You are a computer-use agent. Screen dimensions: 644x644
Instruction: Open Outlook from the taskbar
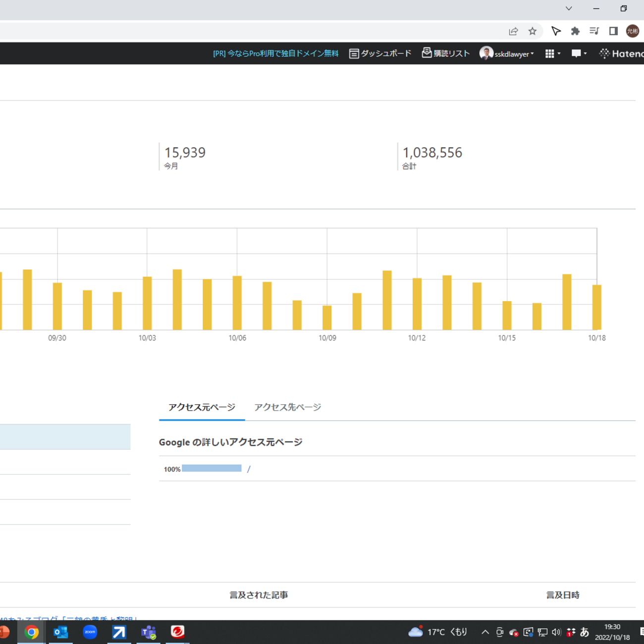tap(60, 632)
